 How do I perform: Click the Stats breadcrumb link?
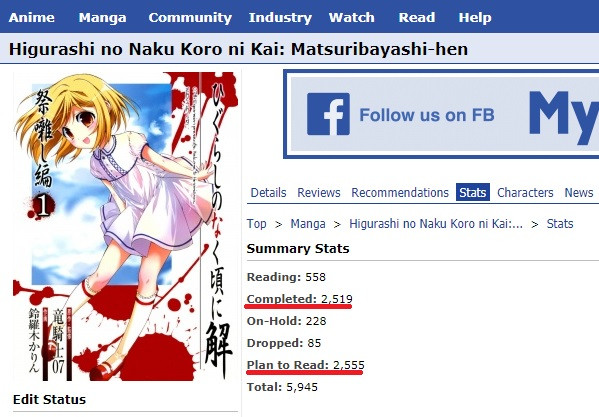[x=560, y=223]
